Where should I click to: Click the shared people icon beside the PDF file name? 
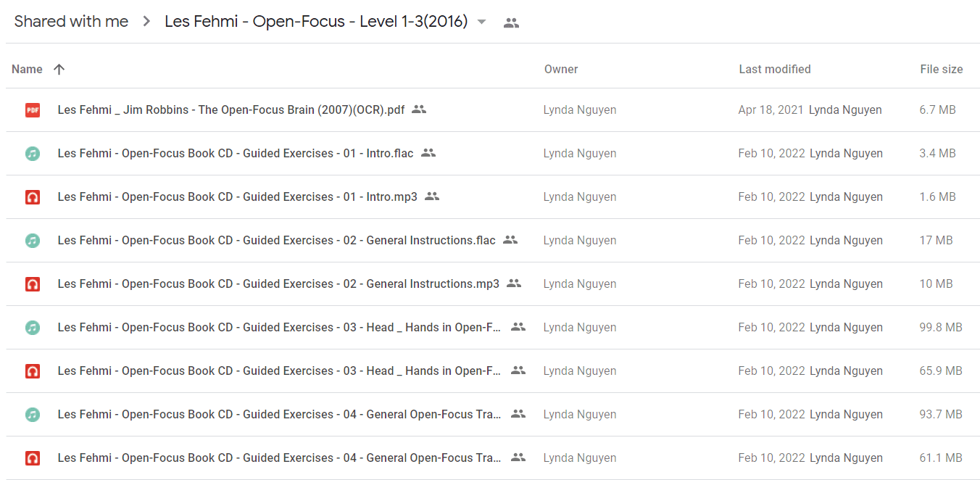click(419, 109)
